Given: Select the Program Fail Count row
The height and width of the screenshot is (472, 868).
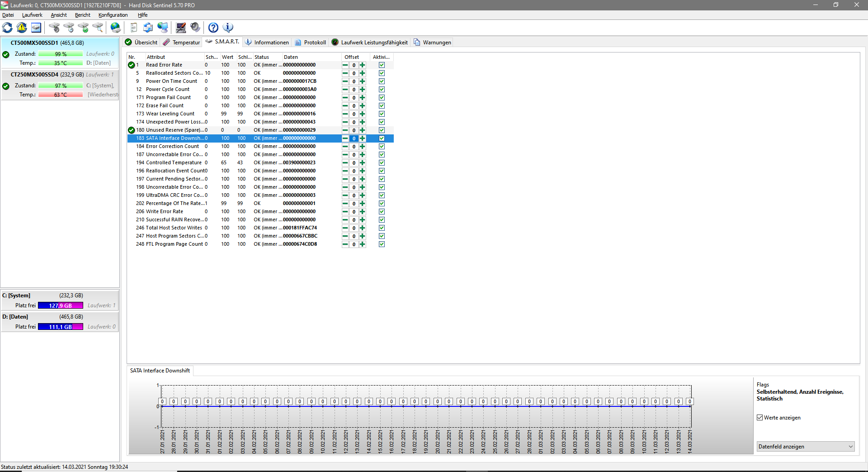Looking at the screenshot, I should click(x=260, y=98).
